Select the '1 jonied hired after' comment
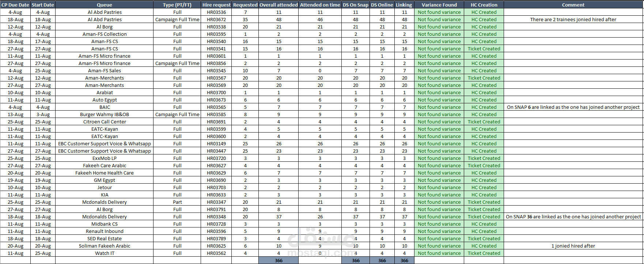The width and height of the screenshot is (644, 264). (573, 246)
